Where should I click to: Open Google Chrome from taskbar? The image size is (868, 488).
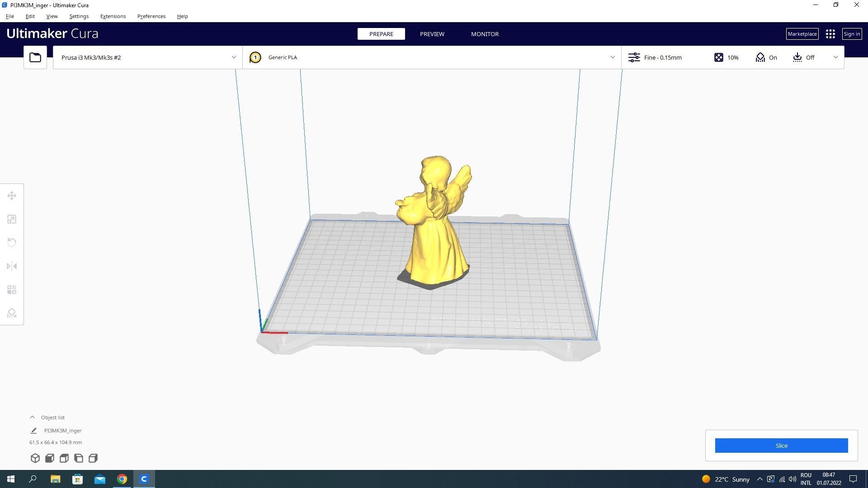[122, 479]
